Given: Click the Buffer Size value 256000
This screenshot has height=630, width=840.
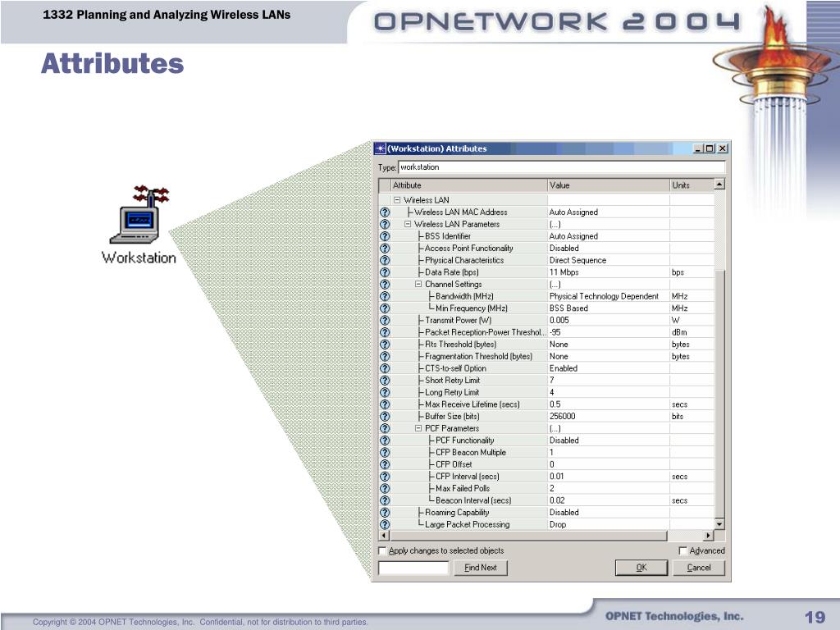Looking at the screenshot, I should point(609,416).
